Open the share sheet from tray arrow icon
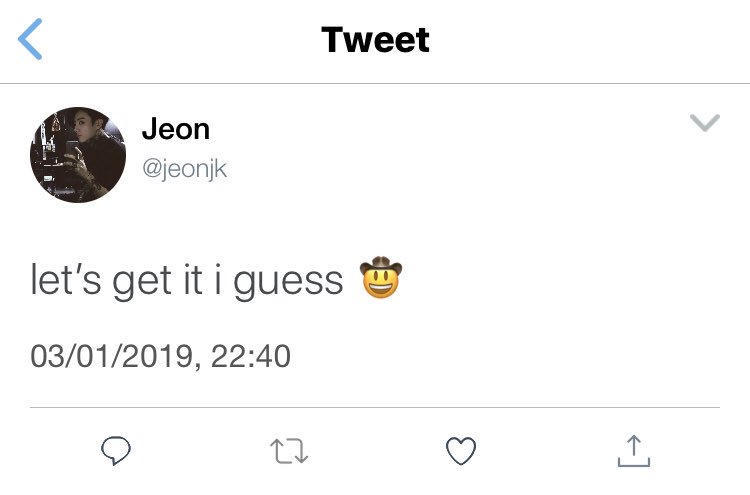This screenshot has width=750, height=495. pyautogui.click(x=634, y=451)
